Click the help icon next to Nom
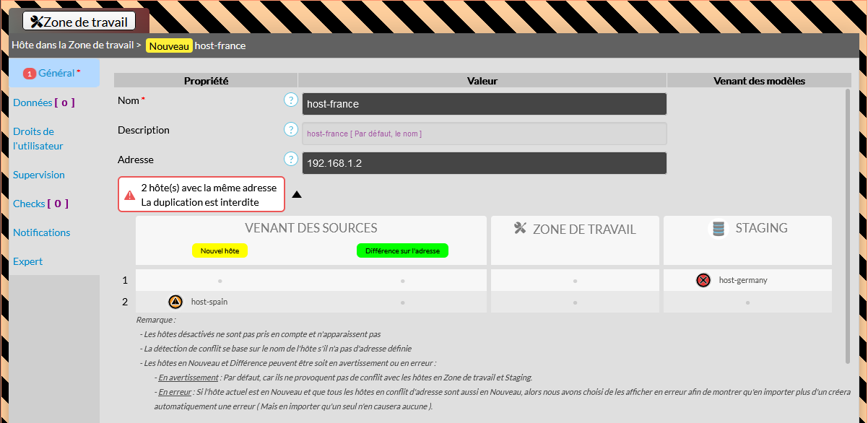This screenshot has height=423, width=868. pyautogui.click(x=291, y=100)
